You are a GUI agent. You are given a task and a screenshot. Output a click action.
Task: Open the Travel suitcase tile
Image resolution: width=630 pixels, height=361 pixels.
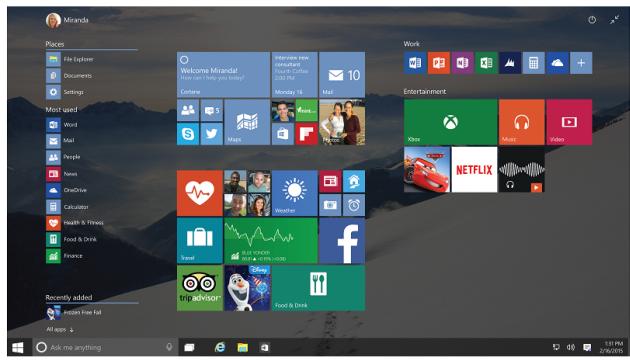(x=200, y=240)
